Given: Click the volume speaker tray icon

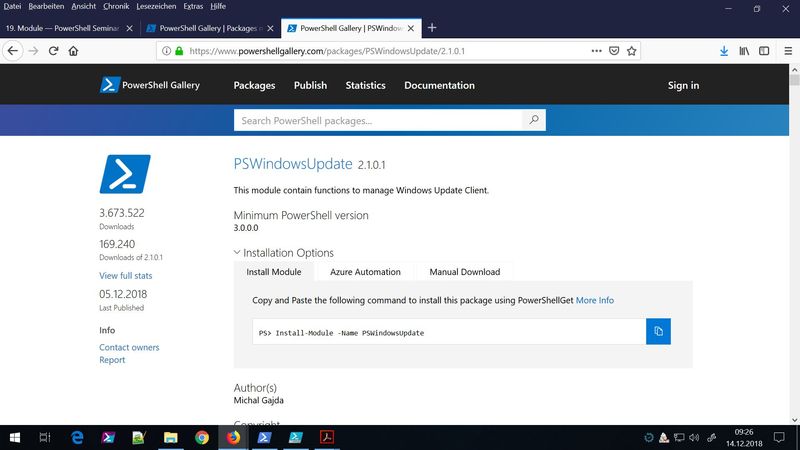Looking at the screenshot, I should (x=694, y=438).
